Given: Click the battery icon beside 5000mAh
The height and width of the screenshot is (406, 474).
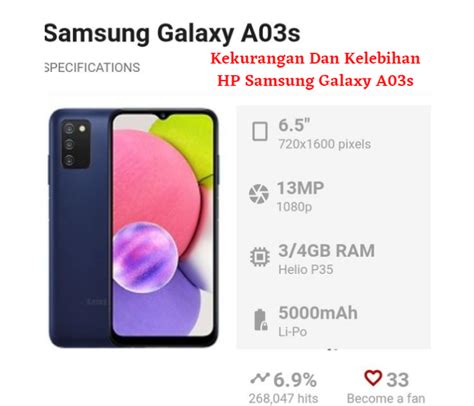Looking at the screenshot, I should [261, 320].
